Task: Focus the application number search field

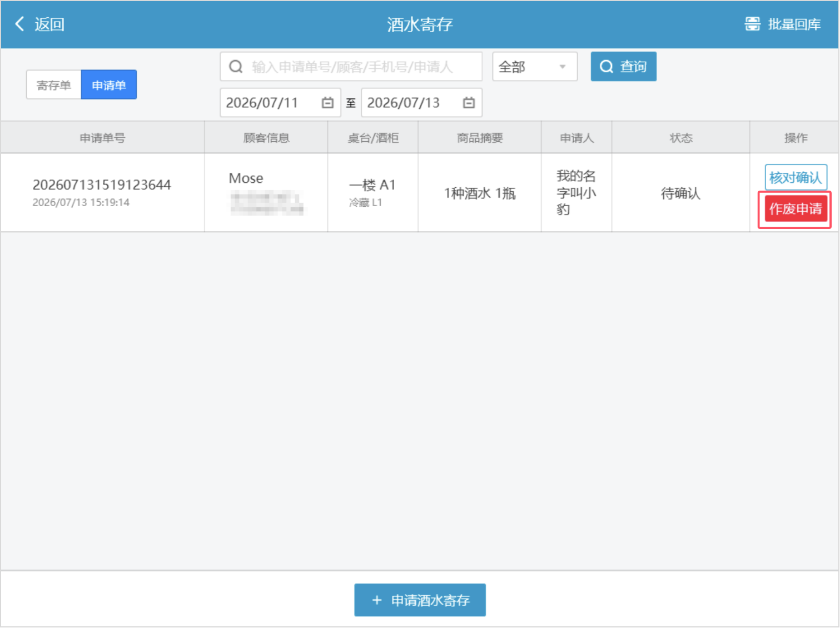Action: [351, 67]
